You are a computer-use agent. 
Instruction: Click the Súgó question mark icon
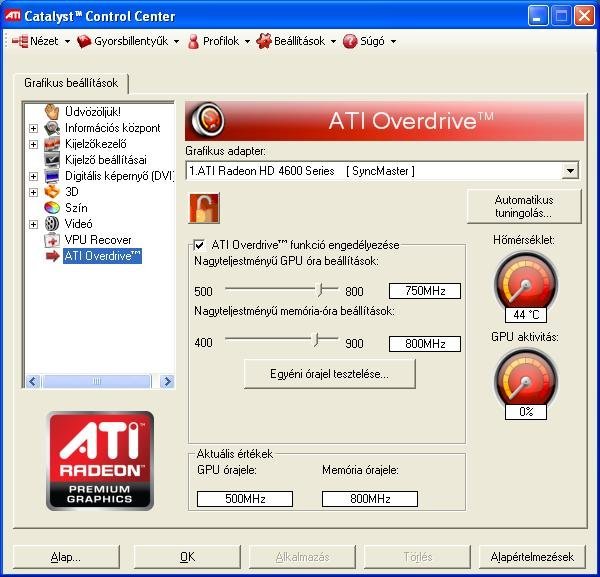tap(350, 41)
